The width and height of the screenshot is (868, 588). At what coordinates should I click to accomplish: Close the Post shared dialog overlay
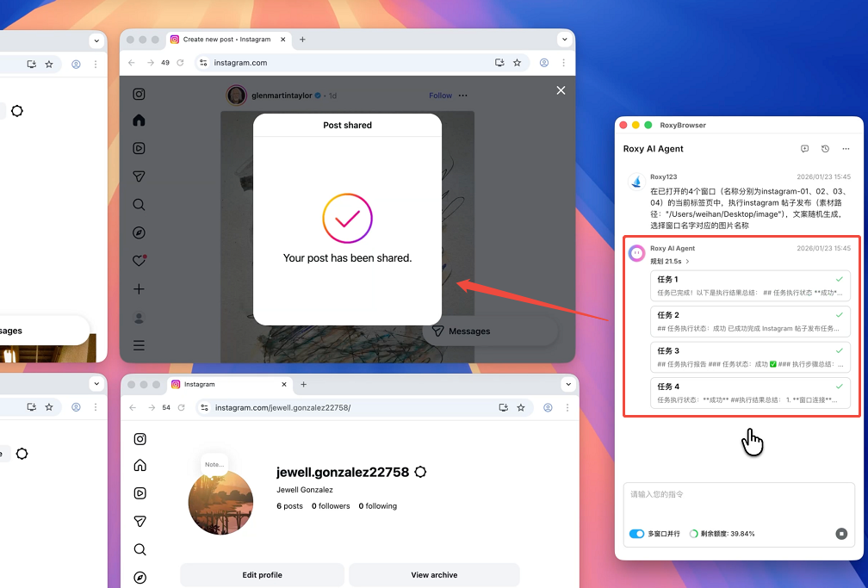click(x=561, y=90)
